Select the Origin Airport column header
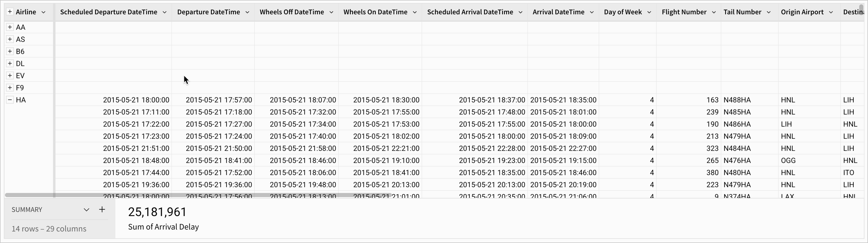The height and width of the screenshot is (243, 868). point(802,12)
